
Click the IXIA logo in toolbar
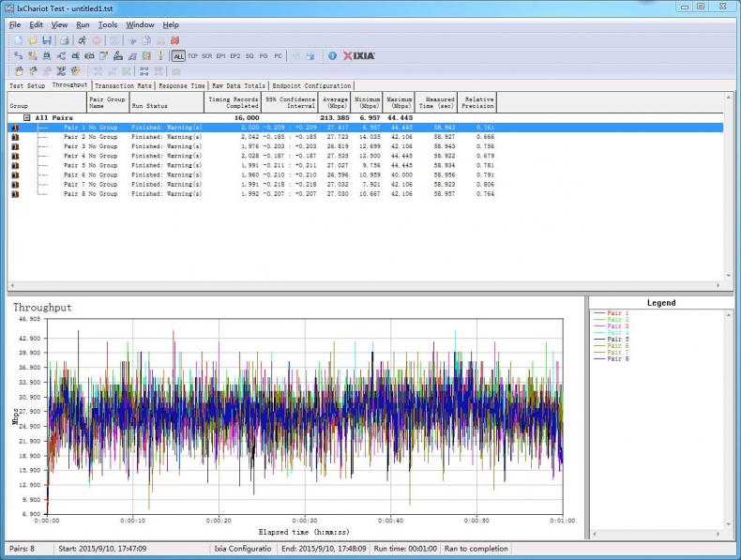point(358,55)
